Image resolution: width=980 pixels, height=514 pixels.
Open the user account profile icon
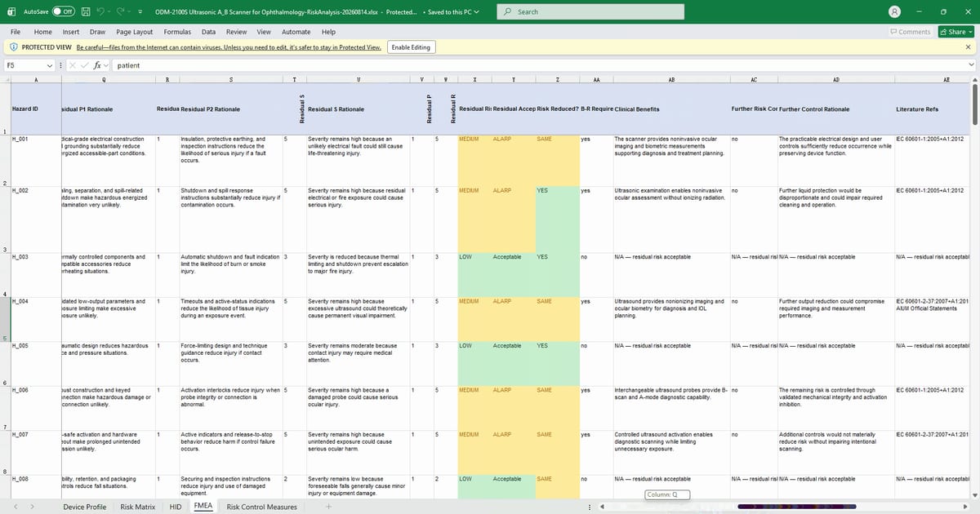[895, 12]
